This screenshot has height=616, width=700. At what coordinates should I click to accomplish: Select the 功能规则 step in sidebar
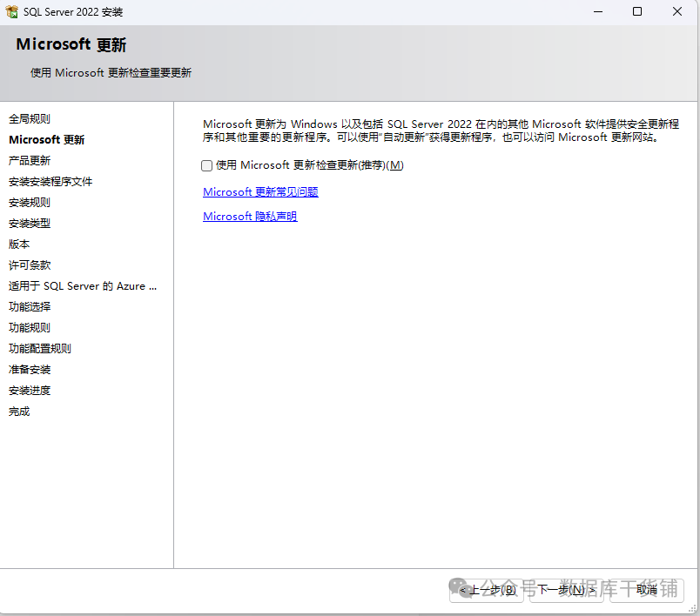[x=30, y=328]
